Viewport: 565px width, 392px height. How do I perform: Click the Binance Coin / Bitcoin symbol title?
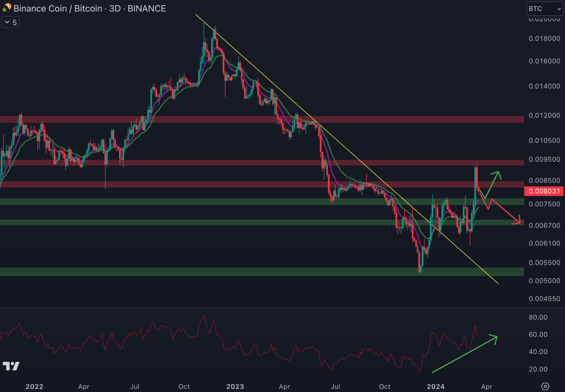tap(90, 8)
